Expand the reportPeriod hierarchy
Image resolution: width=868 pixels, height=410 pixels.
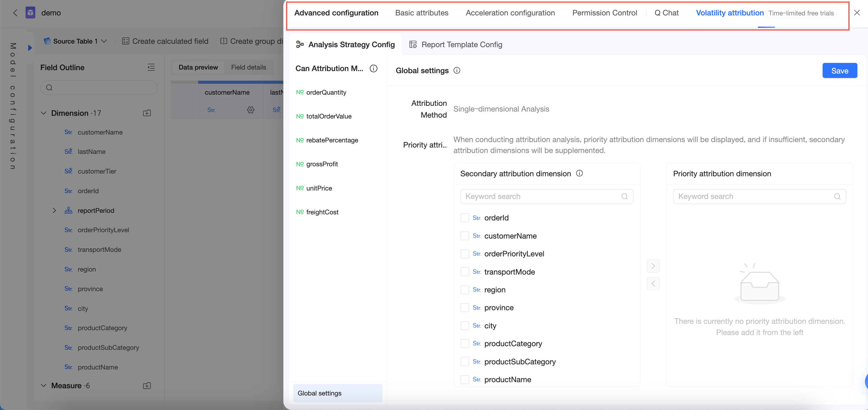click(x=54, y=210)
